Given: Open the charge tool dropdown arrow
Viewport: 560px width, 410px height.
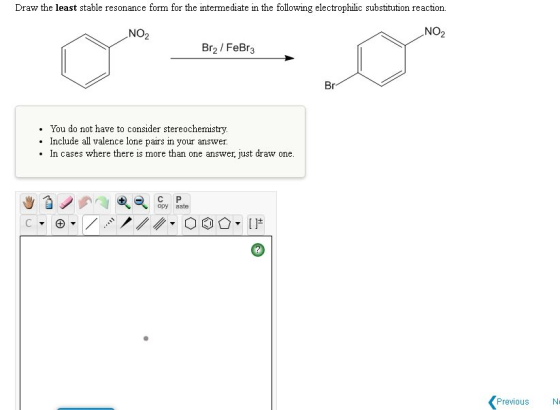Looking at the screenshot, I should click(x=73, y=224).
